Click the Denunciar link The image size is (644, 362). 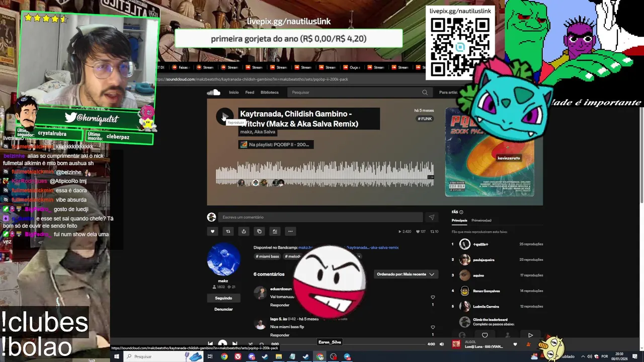click(223, 309)
